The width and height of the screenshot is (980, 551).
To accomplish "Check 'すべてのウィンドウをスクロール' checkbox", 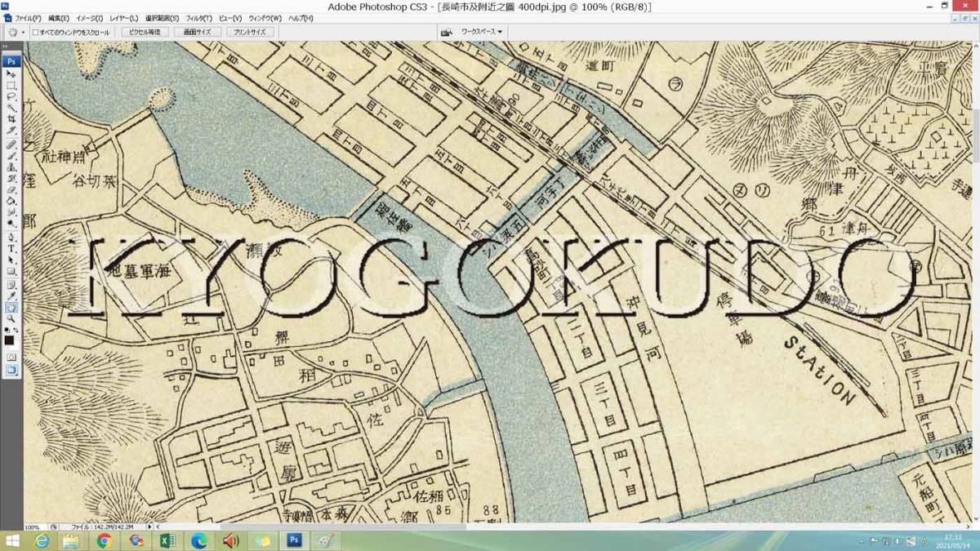I will (x=35, y=32).
